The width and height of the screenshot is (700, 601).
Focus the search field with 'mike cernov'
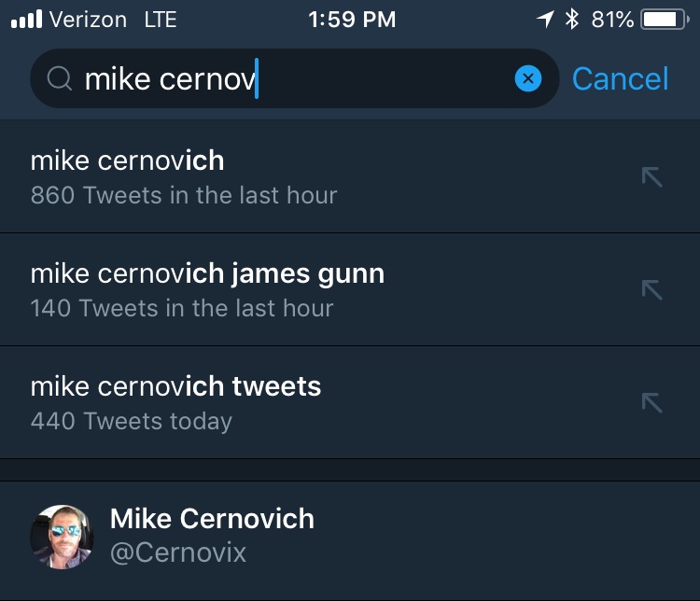tap(295, 78)
